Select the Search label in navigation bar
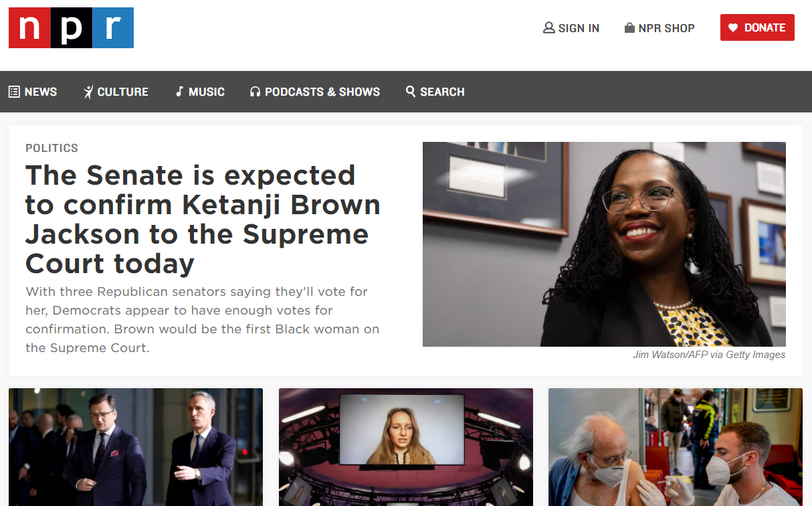The image size is (812, 506). pyautogui.click(x=442, y=92)
